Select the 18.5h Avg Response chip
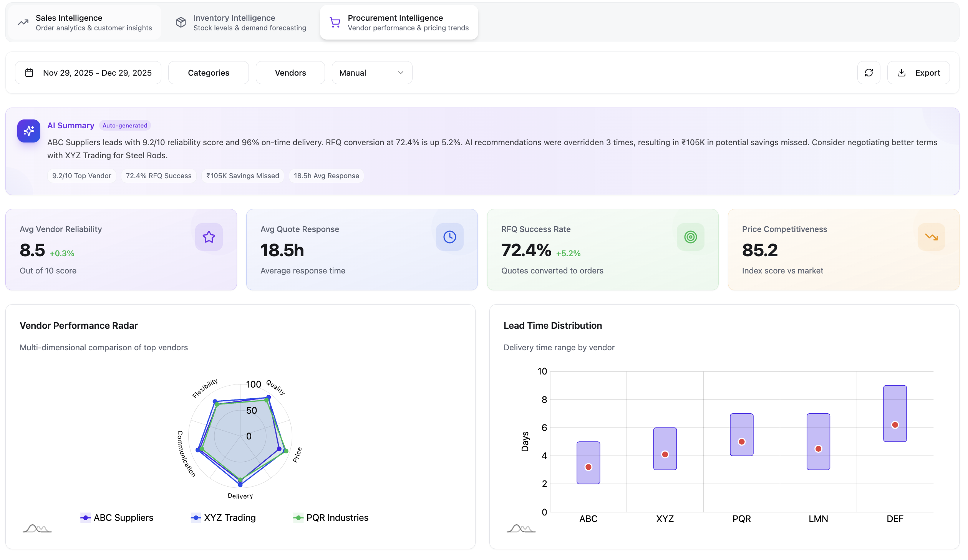Viewport: 968px width, 560px height. pyautogui.click(x=327, y=176)
